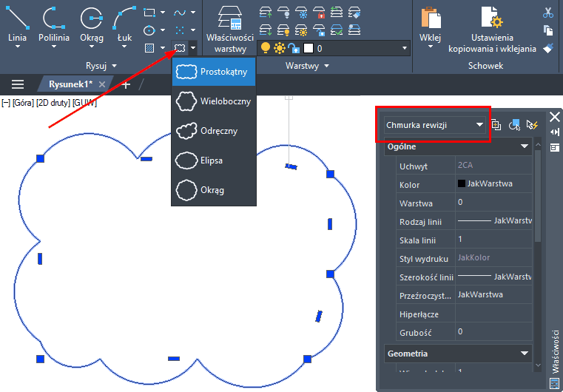This screenshot has width=563, height=392.
Task: Click the scissors cut icon
Action: 548,13
